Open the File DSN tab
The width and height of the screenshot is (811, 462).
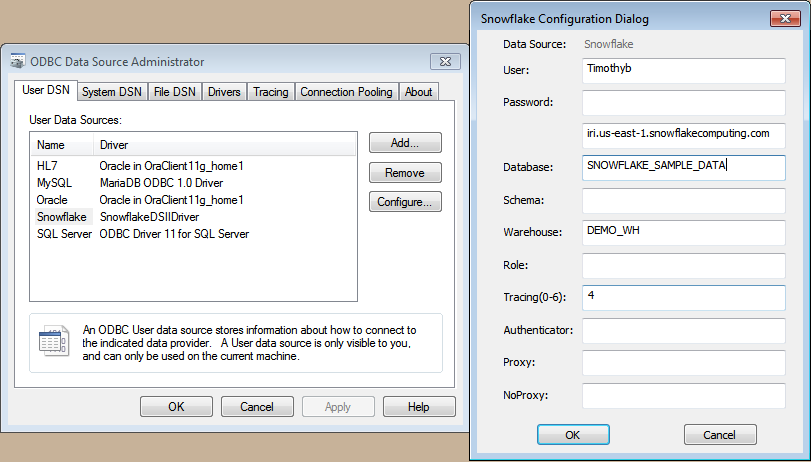[175, 92]
